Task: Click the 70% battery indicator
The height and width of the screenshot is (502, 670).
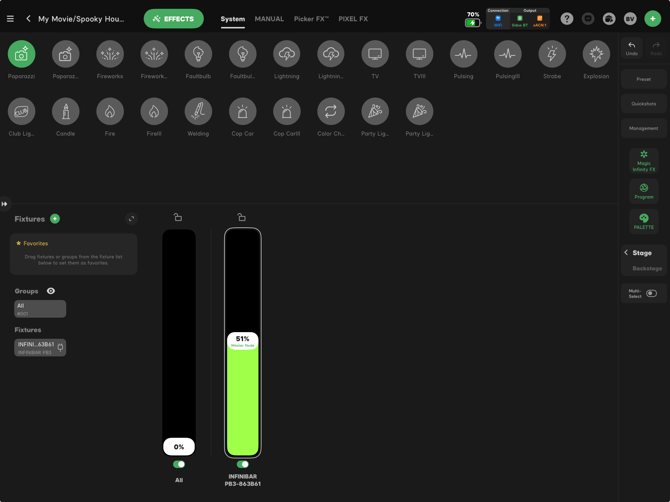Action: tap(472, 19)
